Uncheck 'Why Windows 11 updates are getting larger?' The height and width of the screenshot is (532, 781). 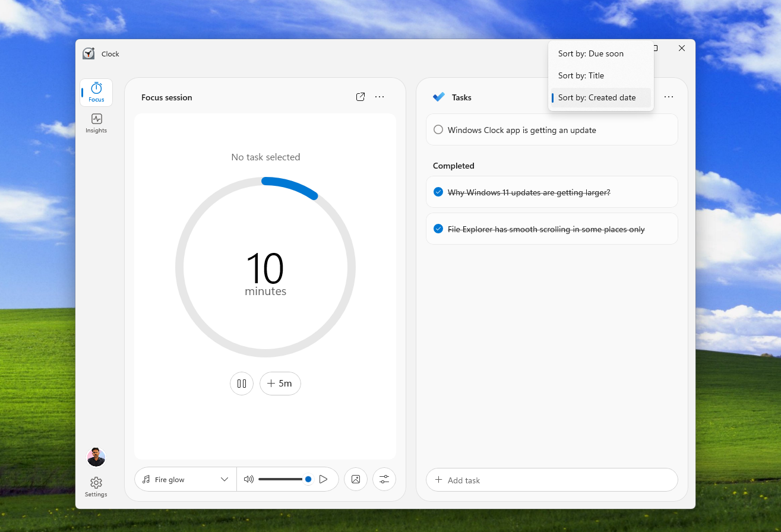tap(438, 192)
